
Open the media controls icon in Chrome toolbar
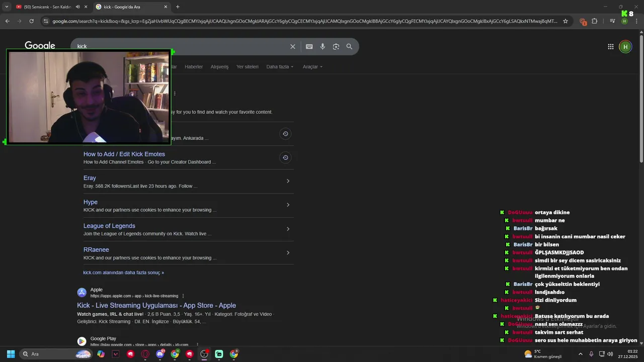pos(612,21)
